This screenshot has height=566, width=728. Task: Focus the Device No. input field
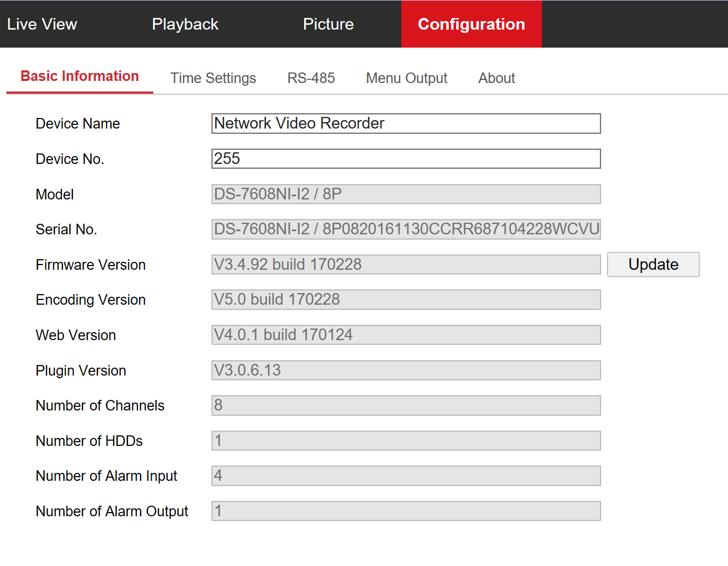click(406, 159)
